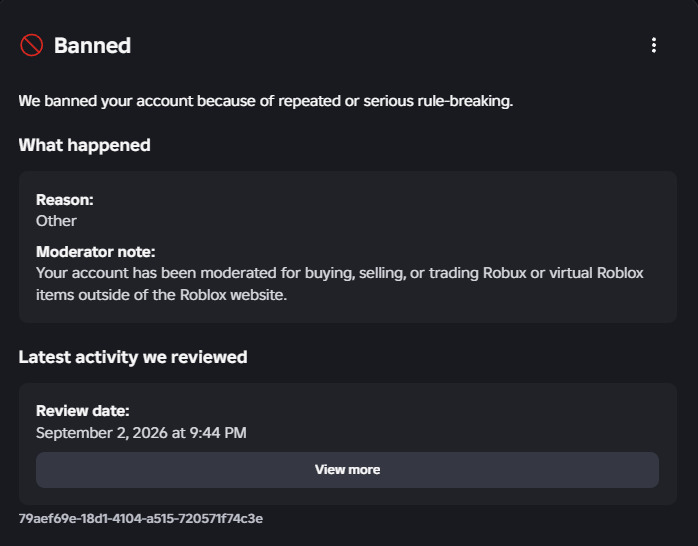Click the 'Latest activity we reviewed' heading

[133, 357]
